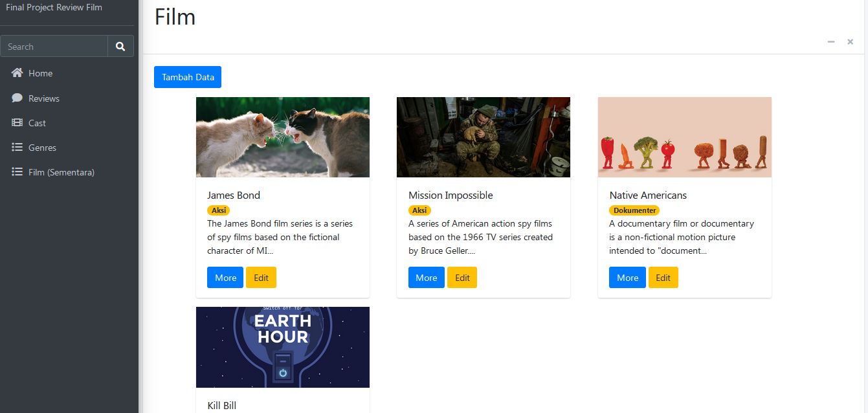This screenshot has width=868, height=413.
Task: Click the Home house icon
Action: (x=17, y=73)
